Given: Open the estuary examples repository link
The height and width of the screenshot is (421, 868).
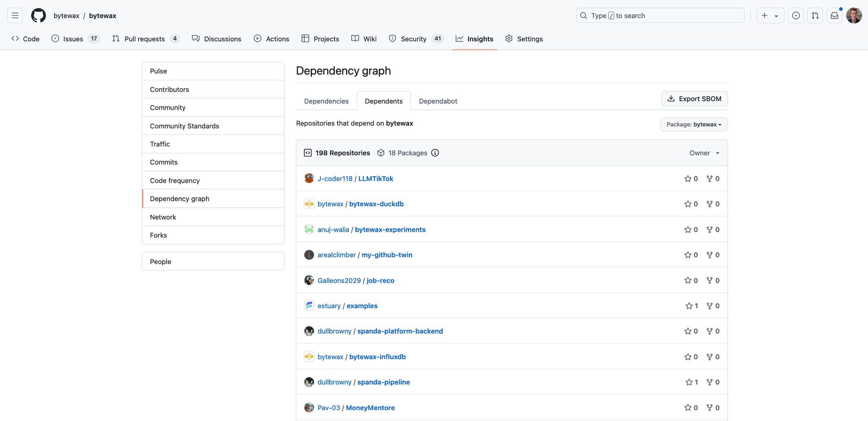Looking at the screenshot, I should tap(362, 306).
